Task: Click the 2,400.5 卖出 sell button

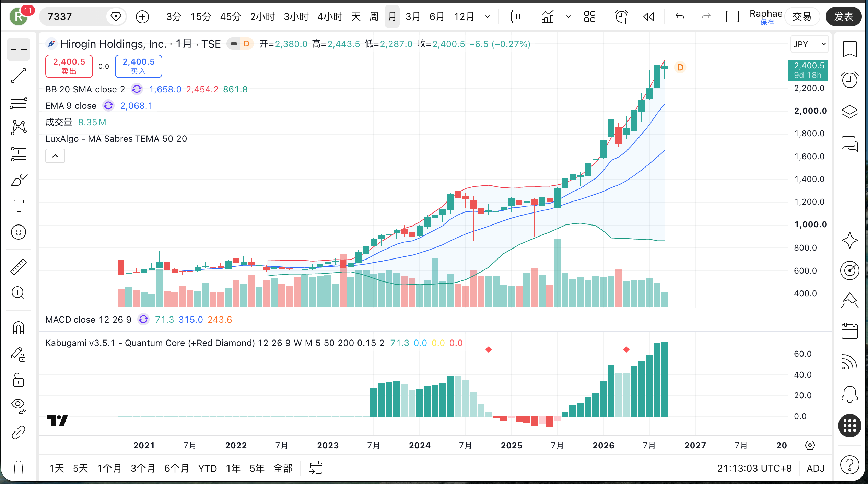Action: click(69, 66)
